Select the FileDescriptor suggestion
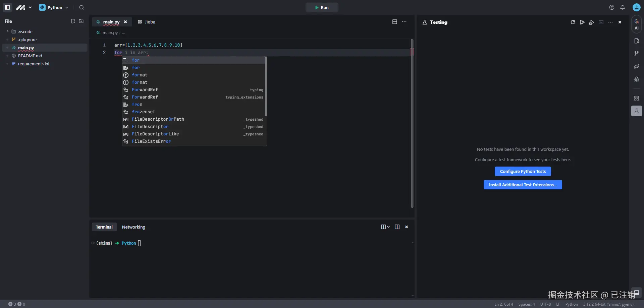Screen dimensions: 644x308 click(194, 127)
